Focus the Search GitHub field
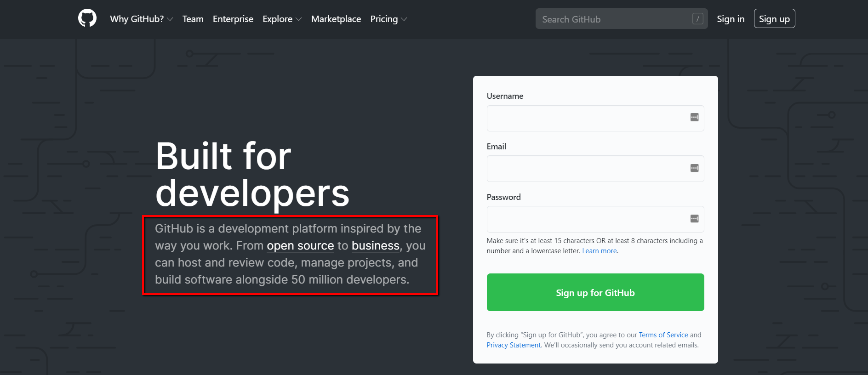This screenshot has width=868, height=375. coord(621,19)
